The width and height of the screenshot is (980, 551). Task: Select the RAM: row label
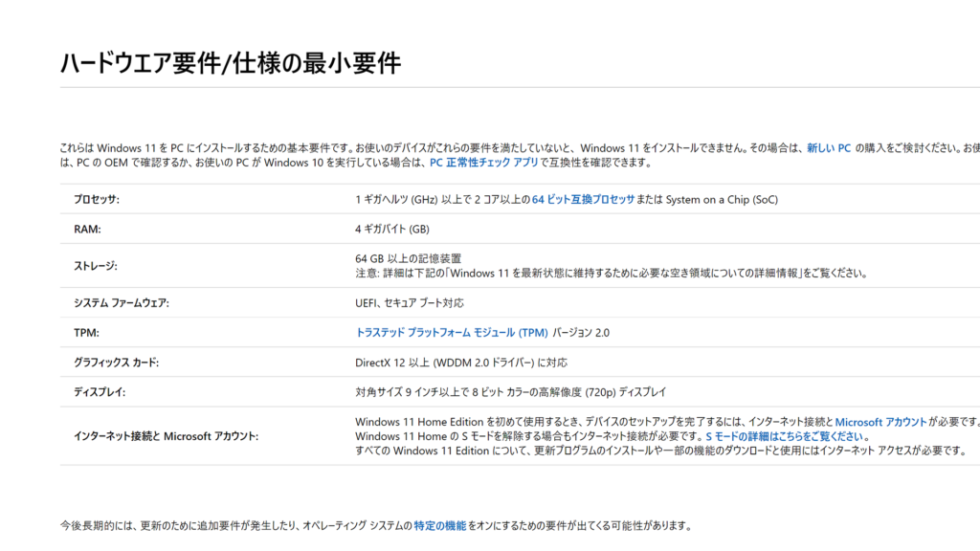pyautogui.click(x=87, y=230)
